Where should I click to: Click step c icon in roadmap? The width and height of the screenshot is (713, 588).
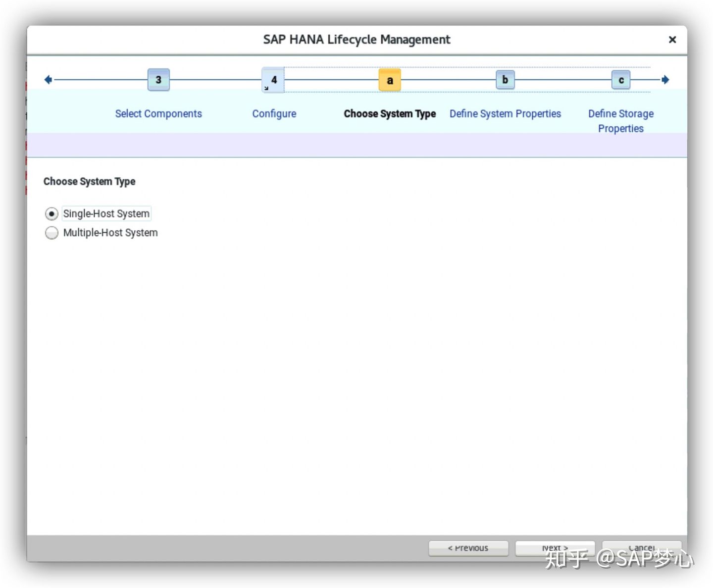[621, 80]
